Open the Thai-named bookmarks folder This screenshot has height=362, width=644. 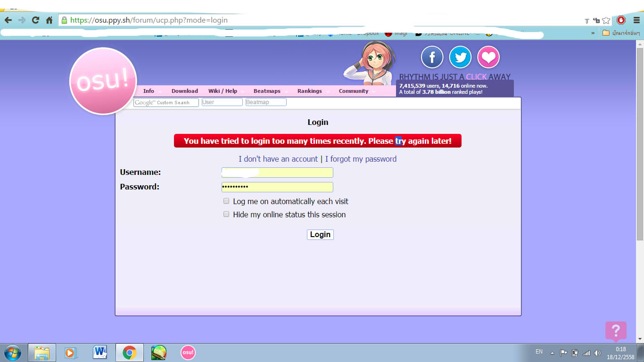click(x=621, y=33)
